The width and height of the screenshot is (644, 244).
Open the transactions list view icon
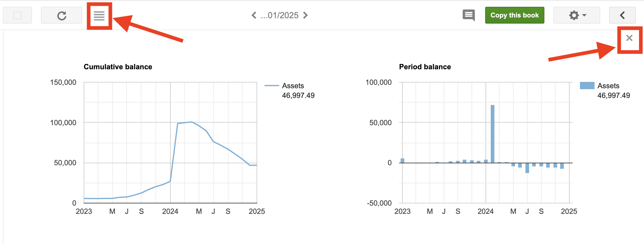coord(99,16)
